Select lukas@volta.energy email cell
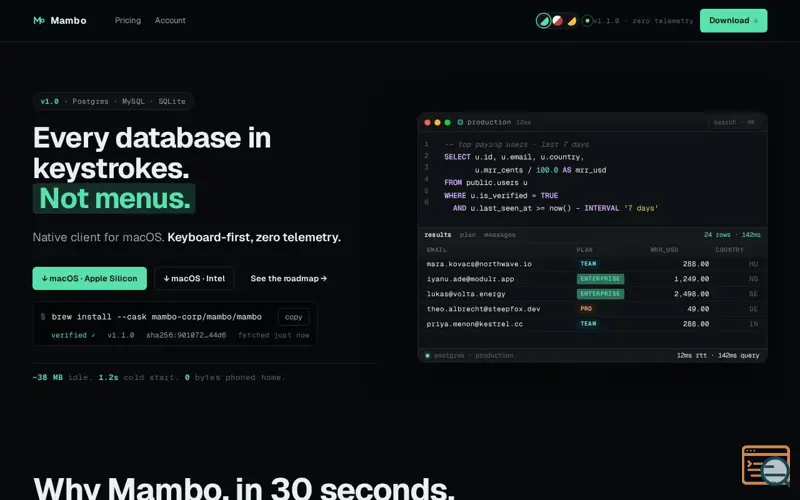800x500 pixels. (466, 294)
